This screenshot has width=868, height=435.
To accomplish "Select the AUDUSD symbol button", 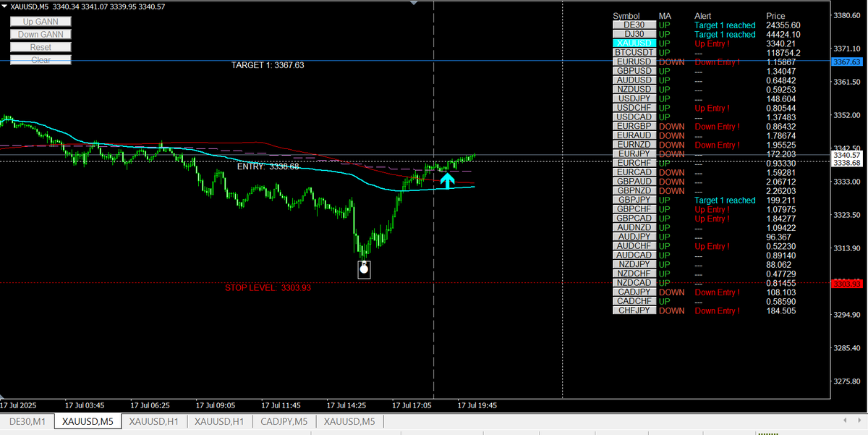I will [634, 80].
